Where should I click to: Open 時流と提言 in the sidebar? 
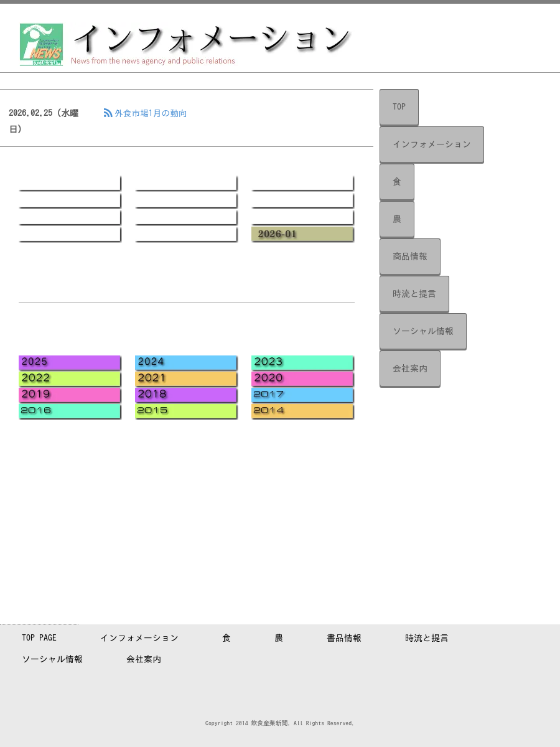click(414, 294)
